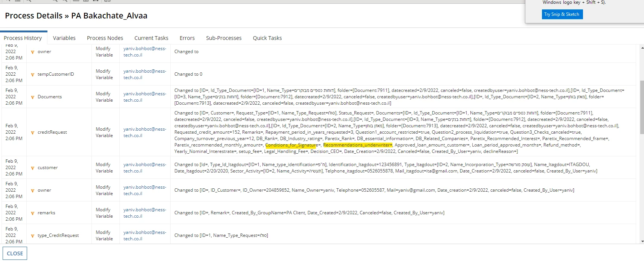Switch to the Process History tab

[x=23, y=38]
